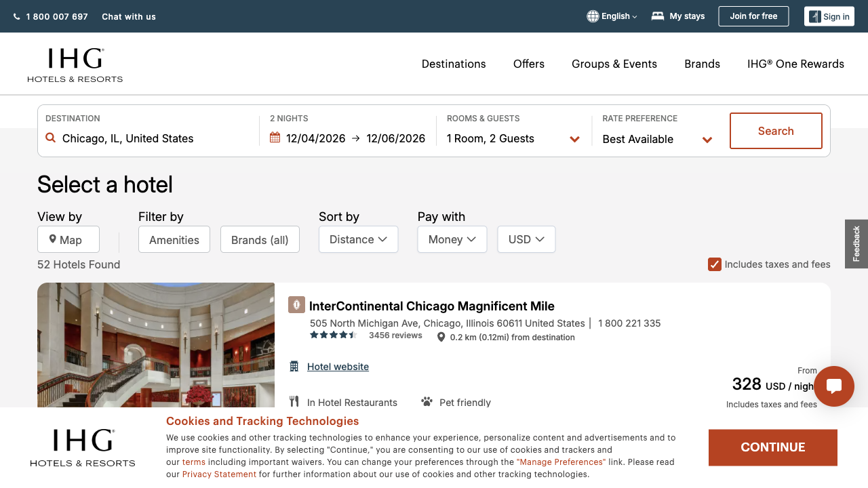The image size is (868, 488).
Task: Click the InterContinental Chicago lobby photo
Action: pyautogui.click(x=156, y=345)
